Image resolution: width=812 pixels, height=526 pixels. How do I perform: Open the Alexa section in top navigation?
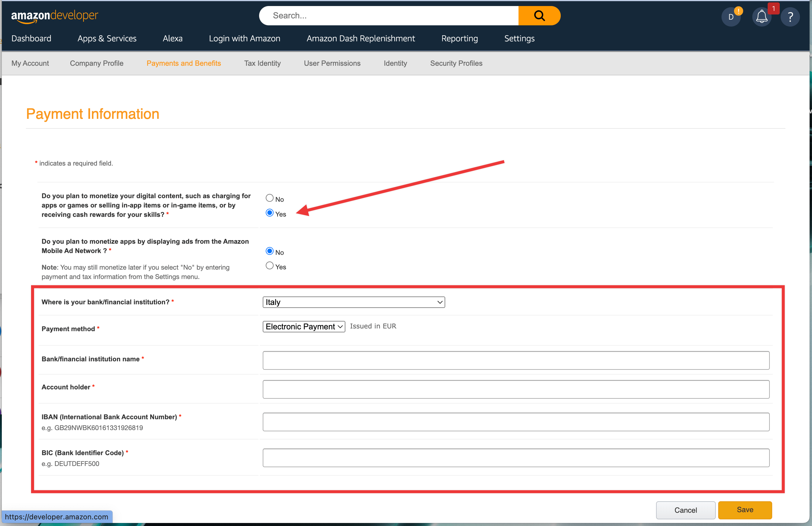[173, 38]
